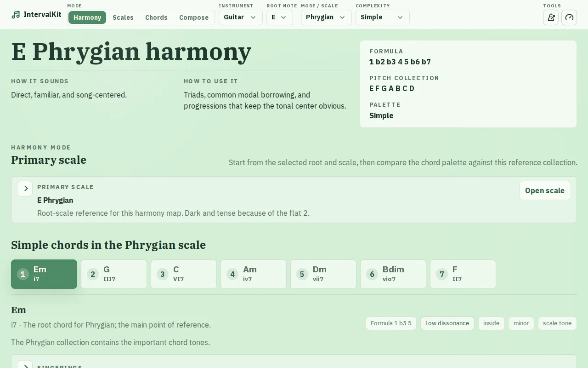Switch to the Chords mode tab
The height and width of the screenshot is (368, 588).
coord(156,17)
